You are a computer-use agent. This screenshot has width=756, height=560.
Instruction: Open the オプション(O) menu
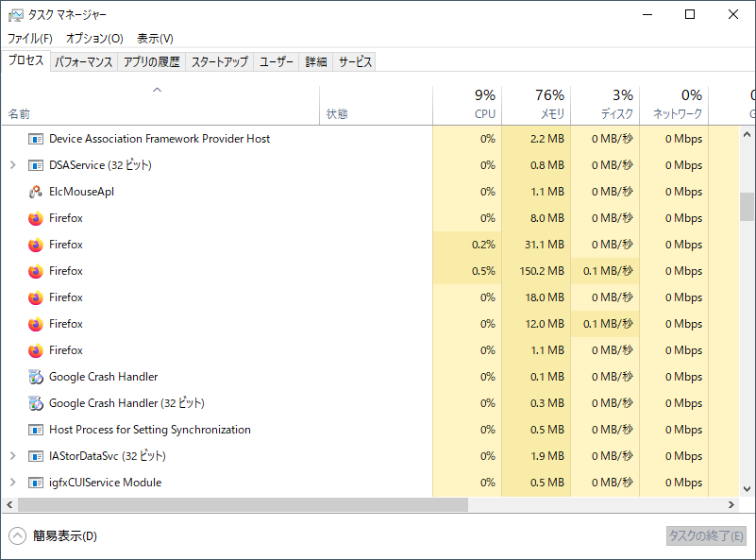coord(94,39)
